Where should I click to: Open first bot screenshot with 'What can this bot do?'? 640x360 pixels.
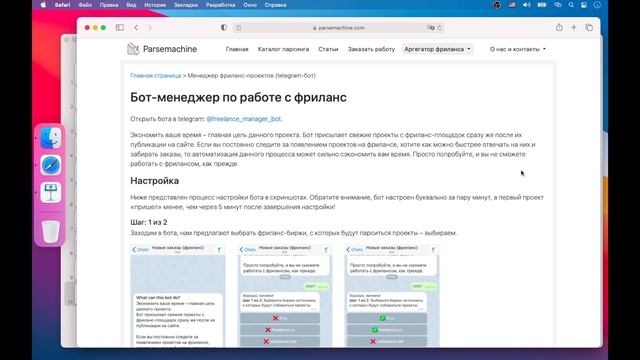coord(178,296)
